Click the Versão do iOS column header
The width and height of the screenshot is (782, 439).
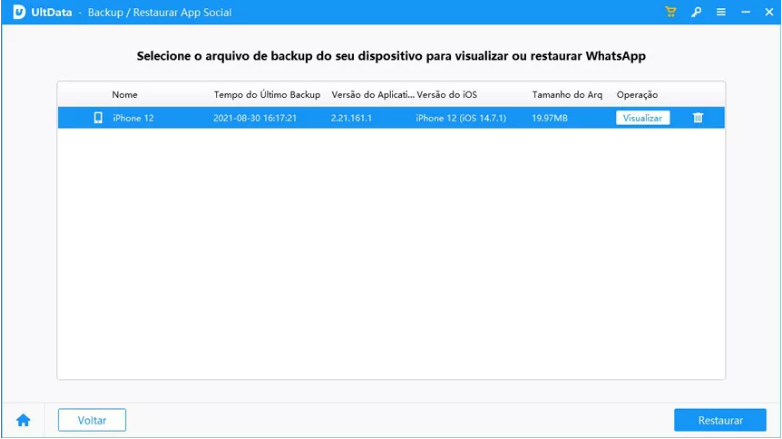[x=447, y=94]
